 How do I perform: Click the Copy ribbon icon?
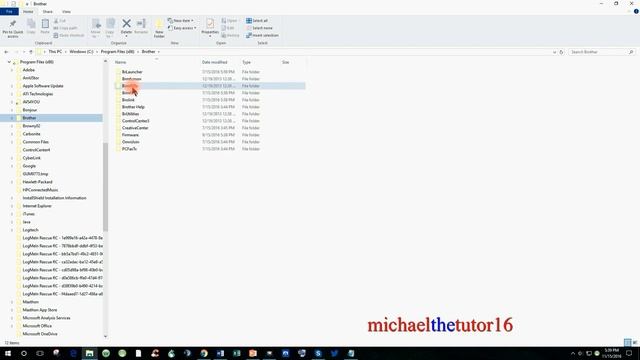coord(31,24)
